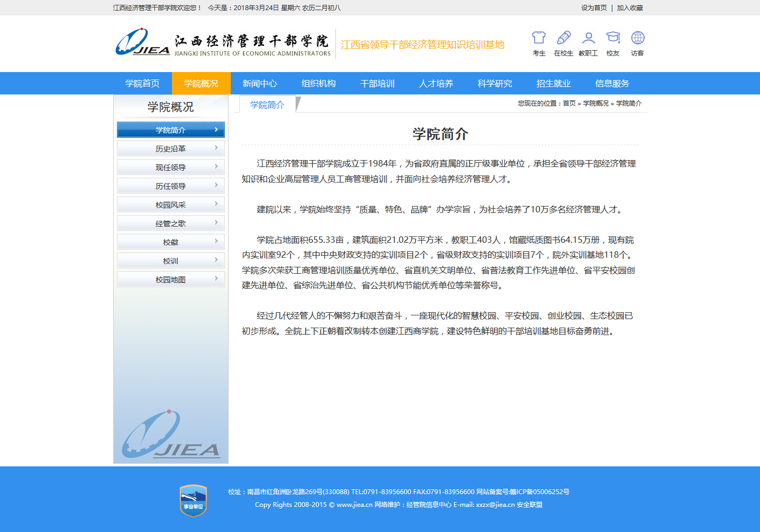Click the 学院简介 content tab
The height and width of the screenshot is (532, 760).
(x=268, y=105)
